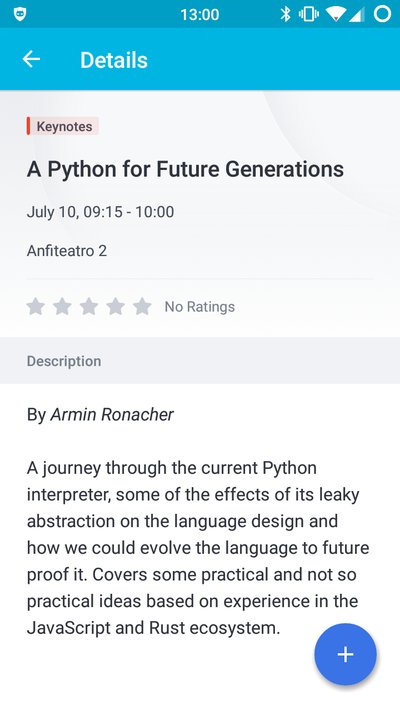Tap the Bluetooth status bar icon

[x=285, y=14]
